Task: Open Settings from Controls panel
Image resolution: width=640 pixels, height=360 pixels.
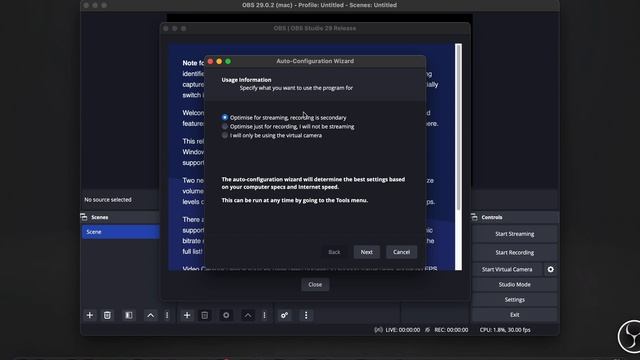Action: pyautogui.click(x=515, y=300)
